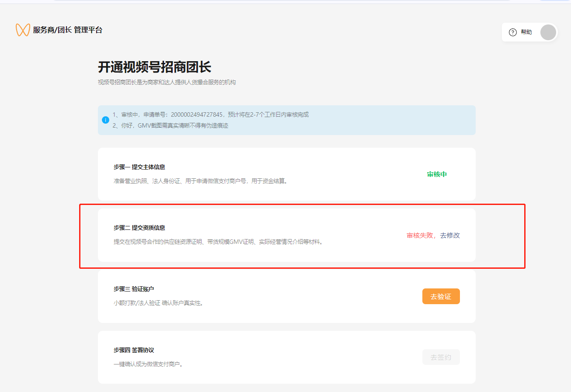
Task: Click the 小额打款/法人验证 description text
Action: [158, 303]
